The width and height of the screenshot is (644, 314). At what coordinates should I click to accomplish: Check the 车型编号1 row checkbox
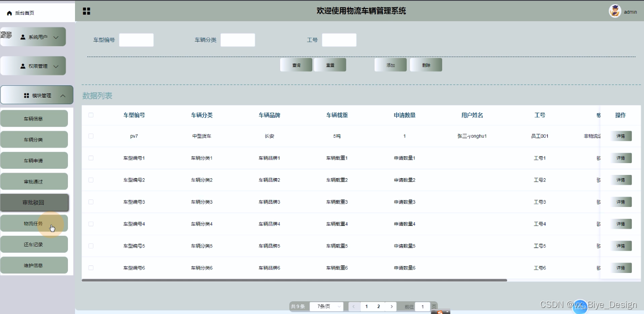(x=91, y=158)
